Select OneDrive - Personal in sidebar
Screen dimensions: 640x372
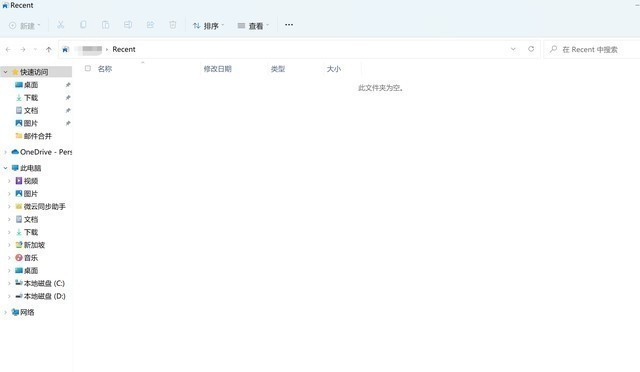coord(42,152)
